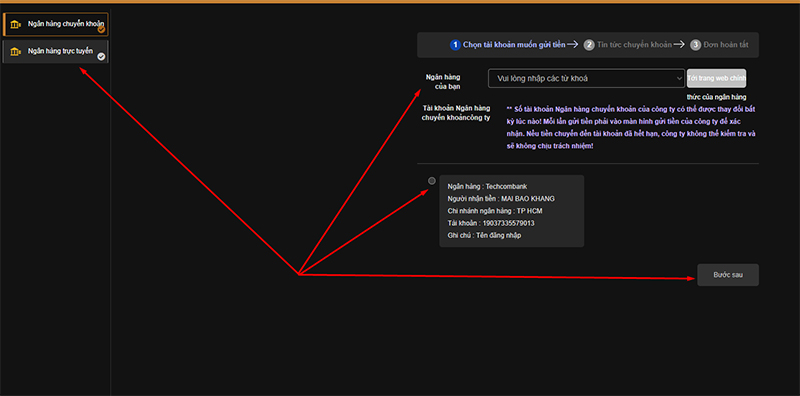Viewport: 800px width, 396px height.
Task: Click the Bước sau button
Action: (728, 275)
